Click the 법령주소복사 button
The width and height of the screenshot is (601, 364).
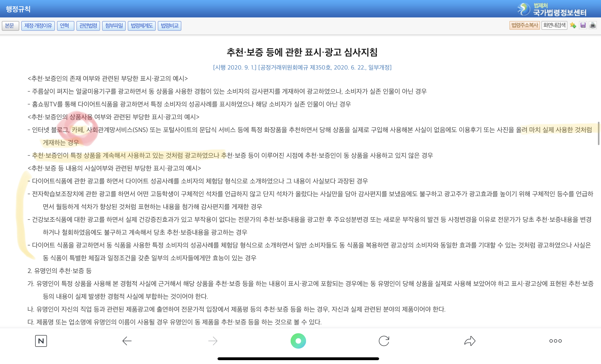point(525,25)
